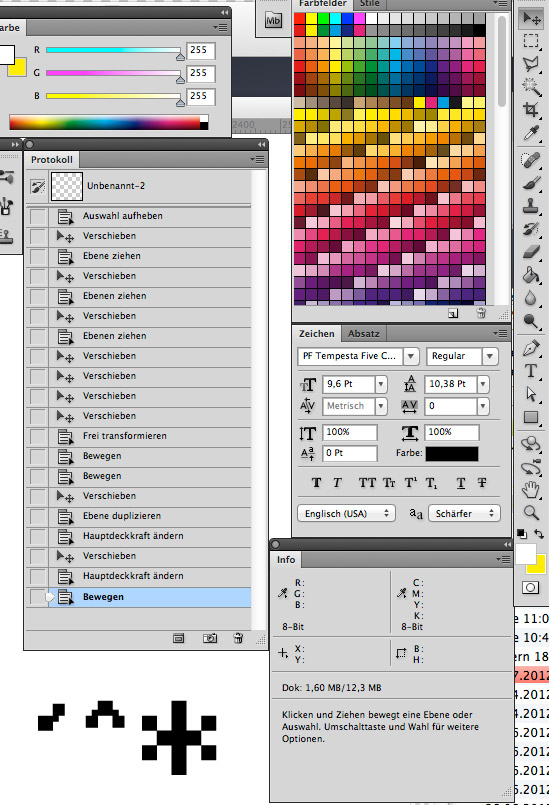Select the Eraser tool

[531, 252]
